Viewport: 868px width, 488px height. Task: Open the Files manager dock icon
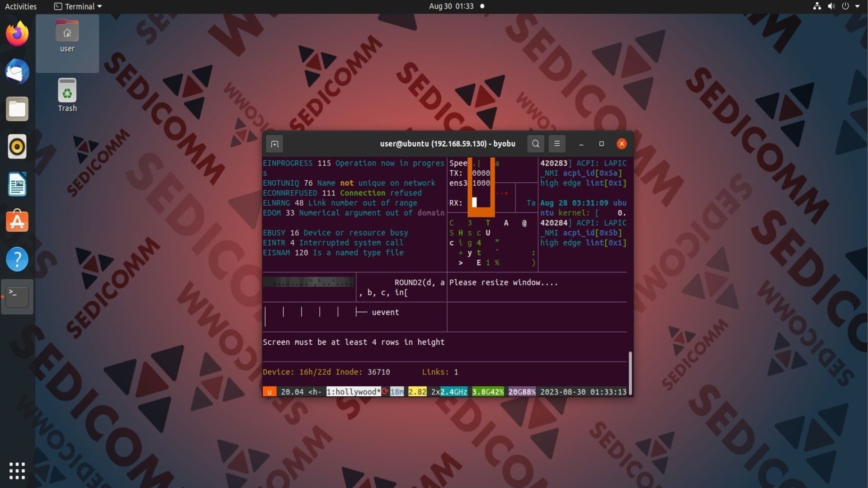point(17,109)
